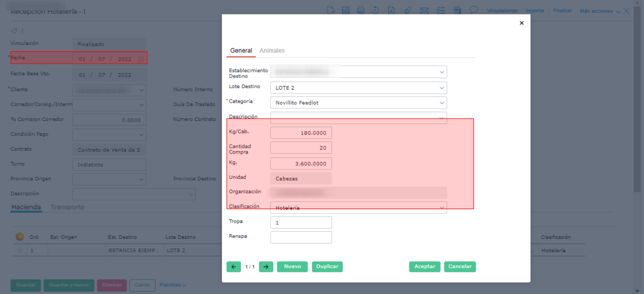Click the Unidad field showing Cabezas
644x294 pixels.
click(x=301, y=178)
